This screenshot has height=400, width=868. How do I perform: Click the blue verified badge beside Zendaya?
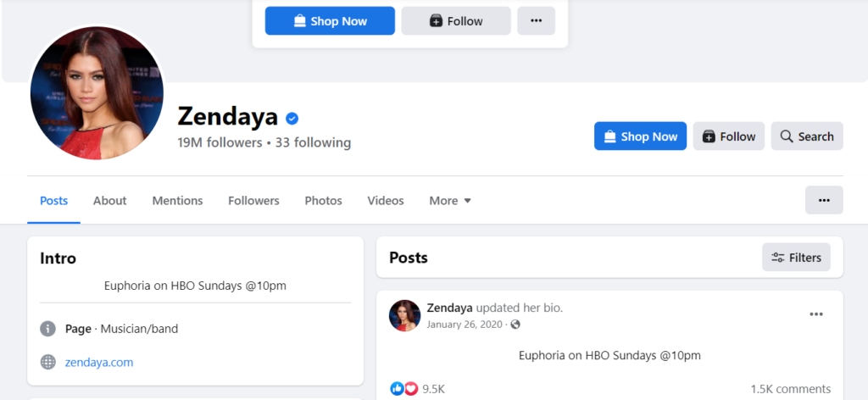click(x=292, y=118)
